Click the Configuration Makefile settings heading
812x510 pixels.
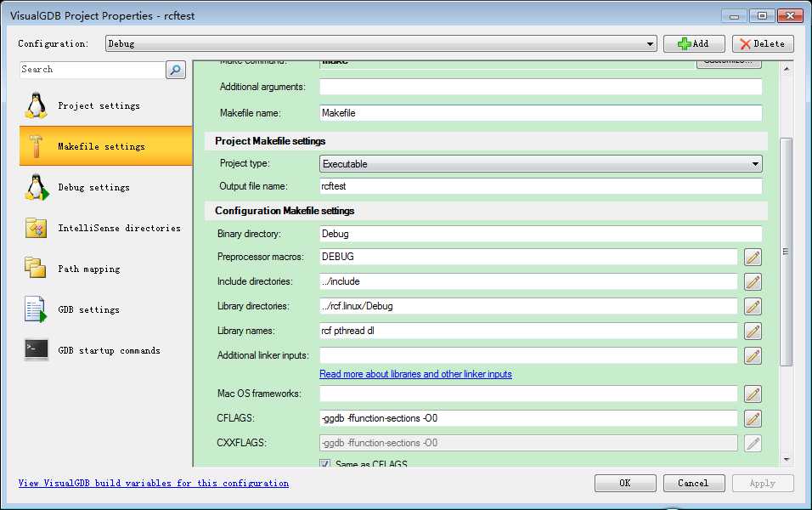285,211
